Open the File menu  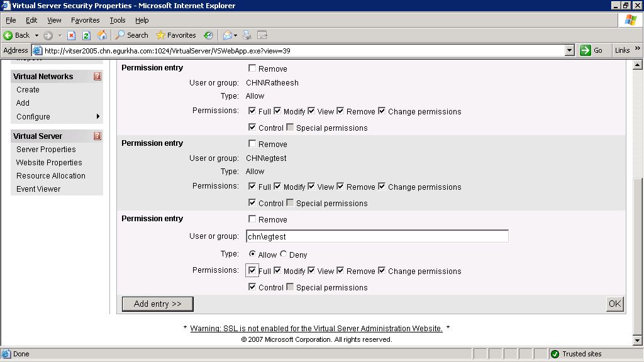click(11, 20)
